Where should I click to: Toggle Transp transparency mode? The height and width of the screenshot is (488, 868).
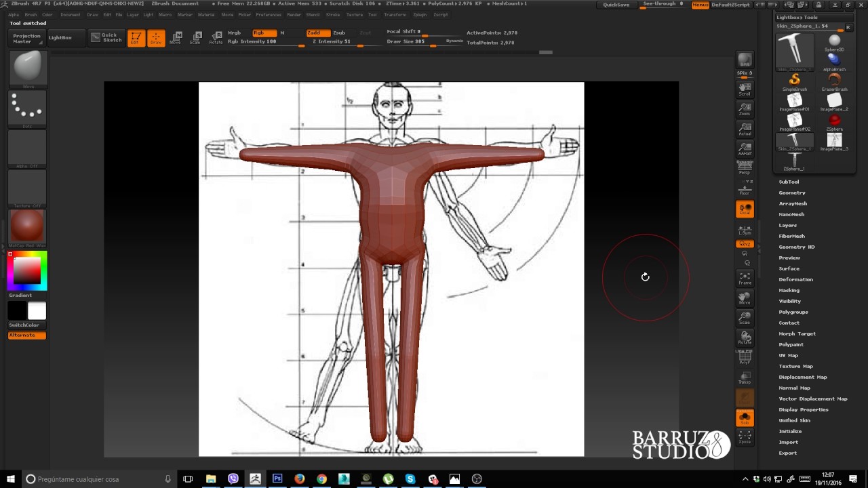pos(745,378)
